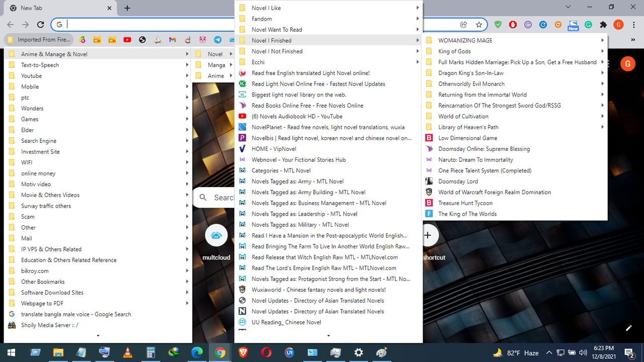Screen dimensions: 644x362
Task: Open the notification center icon
Action: [629, 352]
